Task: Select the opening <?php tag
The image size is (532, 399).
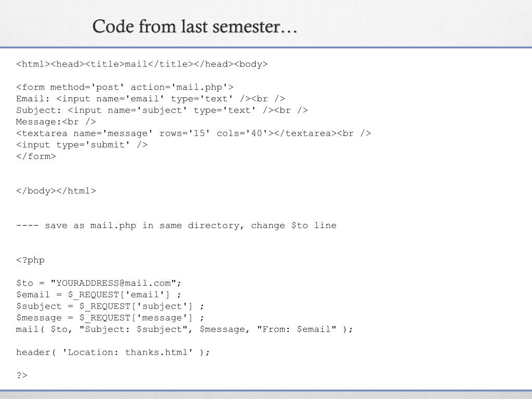Action: coord(31,260)
